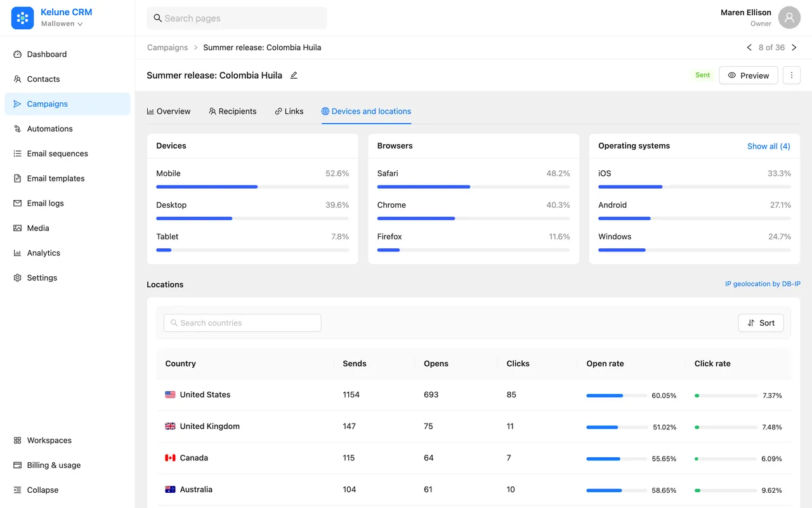Click the Sent status badge
The height and width of the screenshot is (508, 812).
tap(702, 75)
